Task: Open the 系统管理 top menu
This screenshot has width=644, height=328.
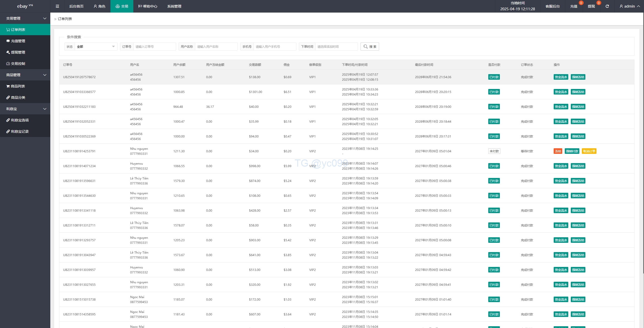Action: [x=174, y=6]
